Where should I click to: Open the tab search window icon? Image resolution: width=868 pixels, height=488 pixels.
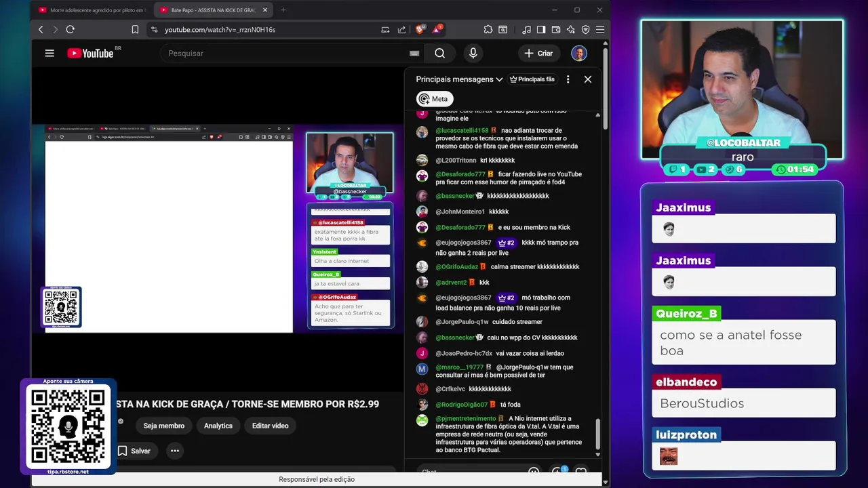[x=503, y=30]
